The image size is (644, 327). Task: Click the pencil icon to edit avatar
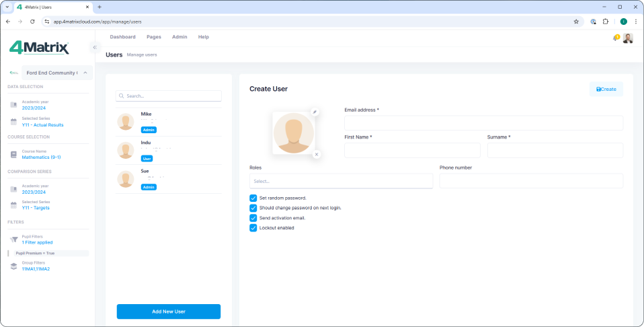(315, 112)
